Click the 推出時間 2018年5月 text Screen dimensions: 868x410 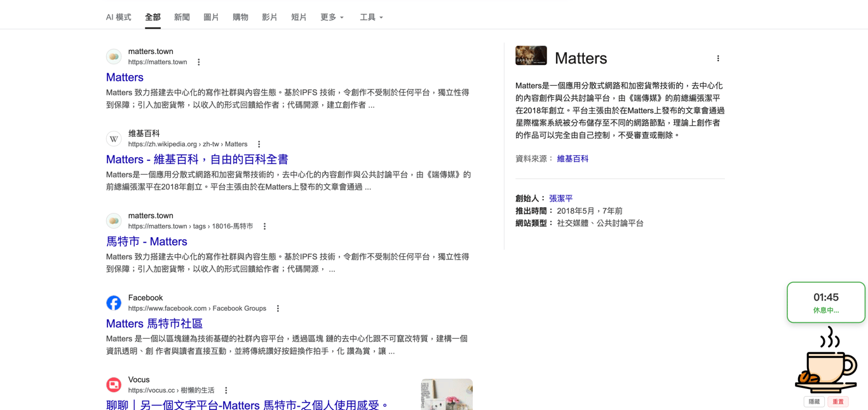click(x=569, y=211)
